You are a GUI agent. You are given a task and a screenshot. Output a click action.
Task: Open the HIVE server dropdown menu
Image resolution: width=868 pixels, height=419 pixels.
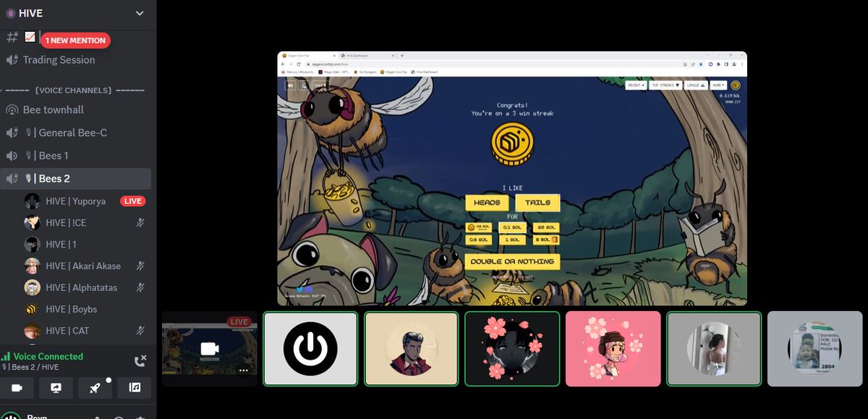click(x=140, y=13)
